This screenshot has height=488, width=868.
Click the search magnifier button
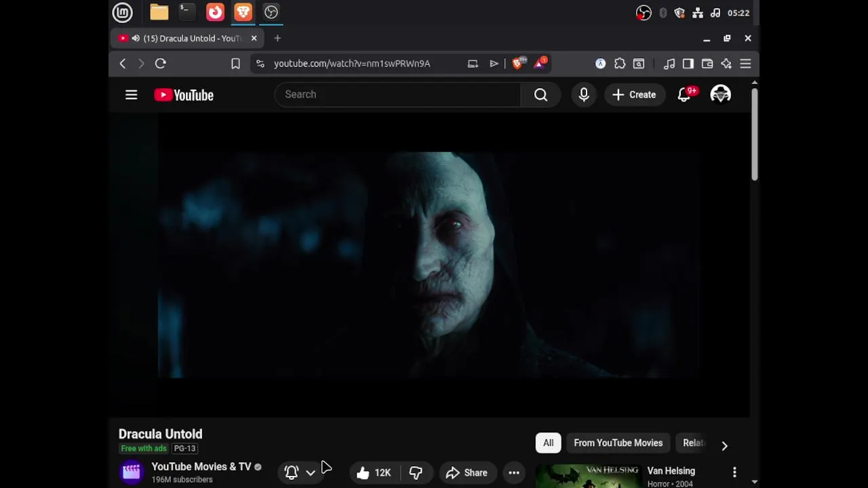coord(540,95)
